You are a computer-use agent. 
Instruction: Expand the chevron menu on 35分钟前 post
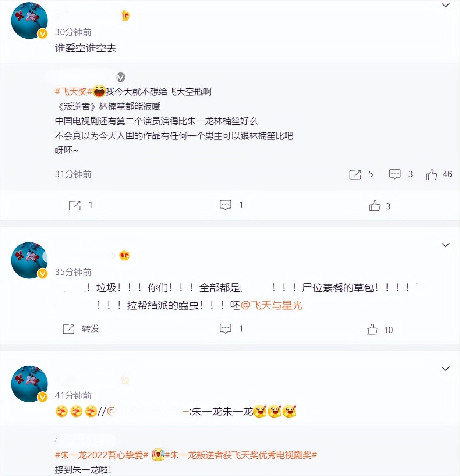coord(445,245)
